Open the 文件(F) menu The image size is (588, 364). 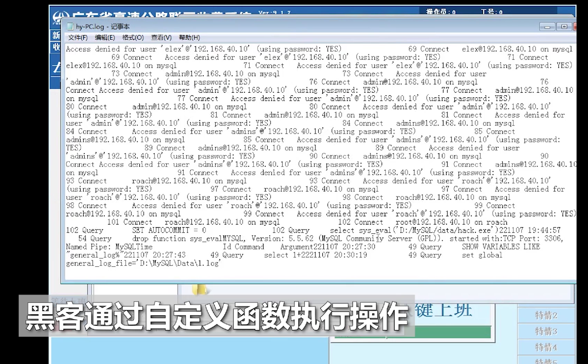[x=77, y=37]
